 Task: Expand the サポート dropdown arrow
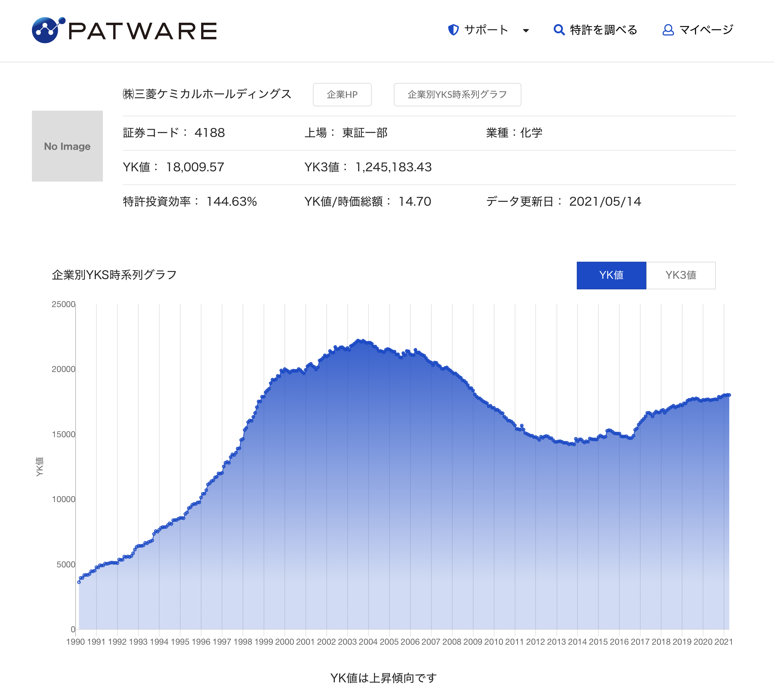tap(526, 31)
